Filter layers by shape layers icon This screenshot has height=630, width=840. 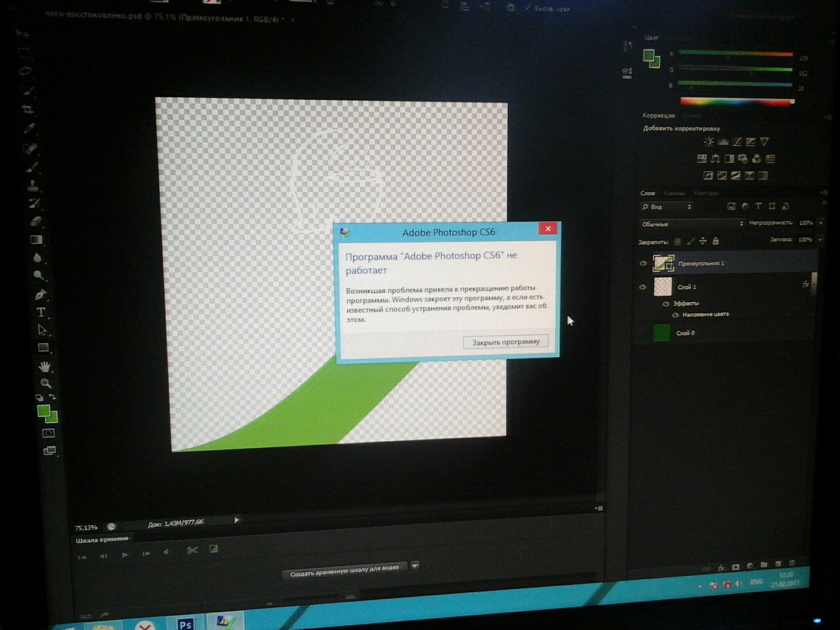click(x=772, y=206)
